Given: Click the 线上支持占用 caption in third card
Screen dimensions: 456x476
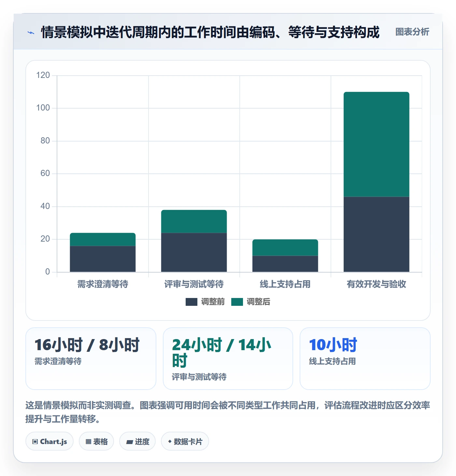Looking at the screenshot, I should coord(332,361).
